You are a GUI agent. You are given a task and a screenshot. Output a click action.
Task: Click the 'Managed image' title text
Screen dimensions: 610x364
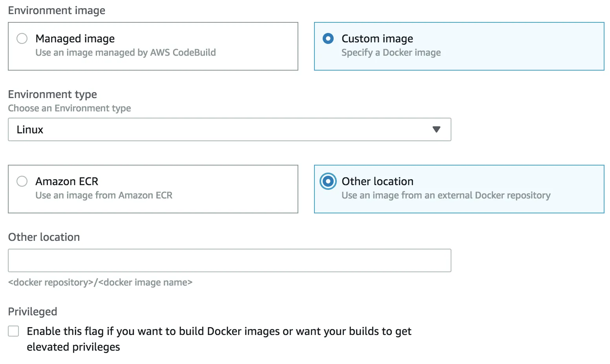[x=75, y=38]
